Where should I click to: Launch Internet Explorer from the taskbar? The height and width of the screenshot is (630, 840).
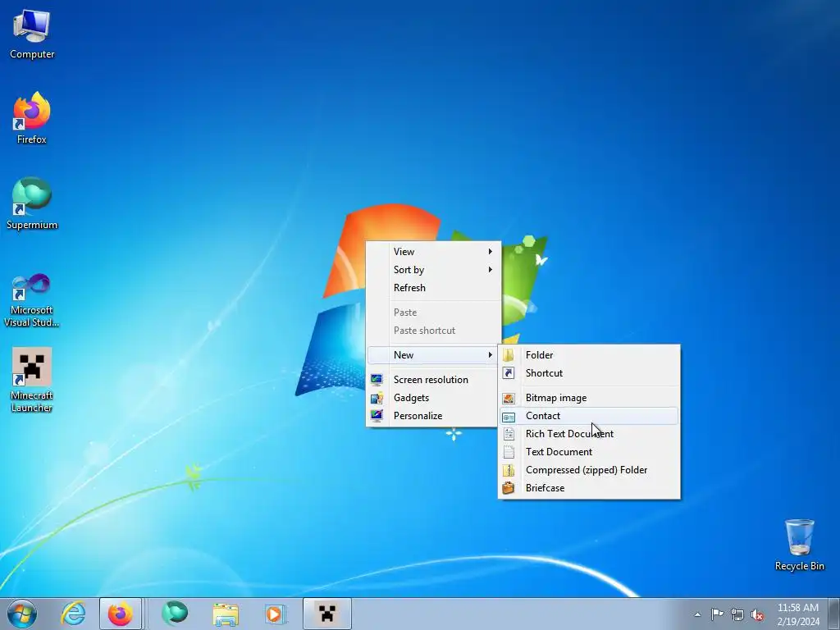point(73,614)
